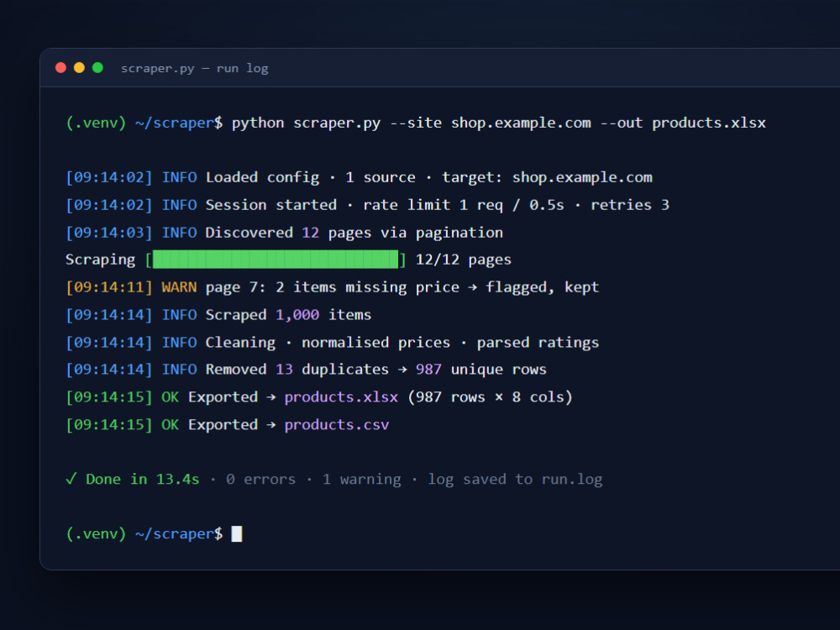Screen dimensions: 840x630
Task: Click 'Done in 13.4s' summary text
Action: pos(143,479)
